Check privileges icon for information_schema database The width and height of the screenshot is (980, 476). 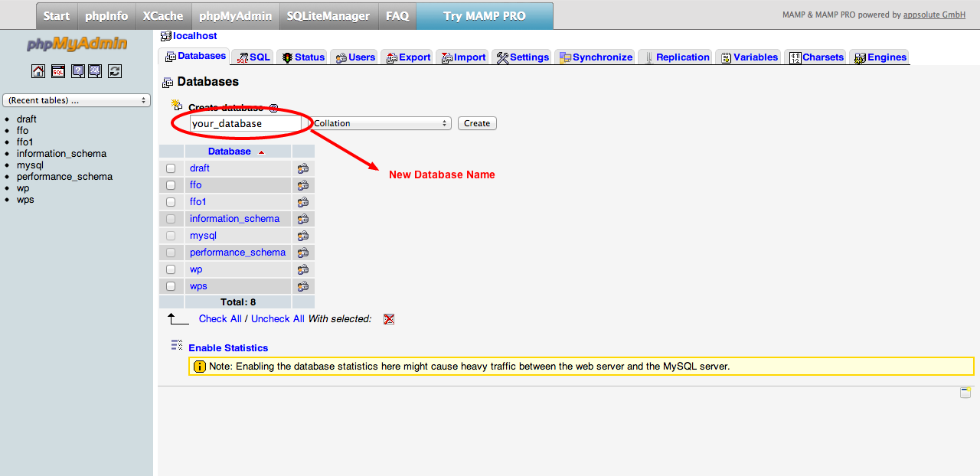tap(303, 219)
